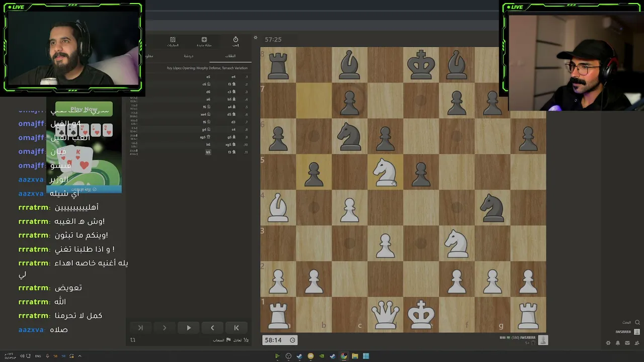The image size is (644, 362).
Task: Open the Windows Start button
Action: point(366,356)
